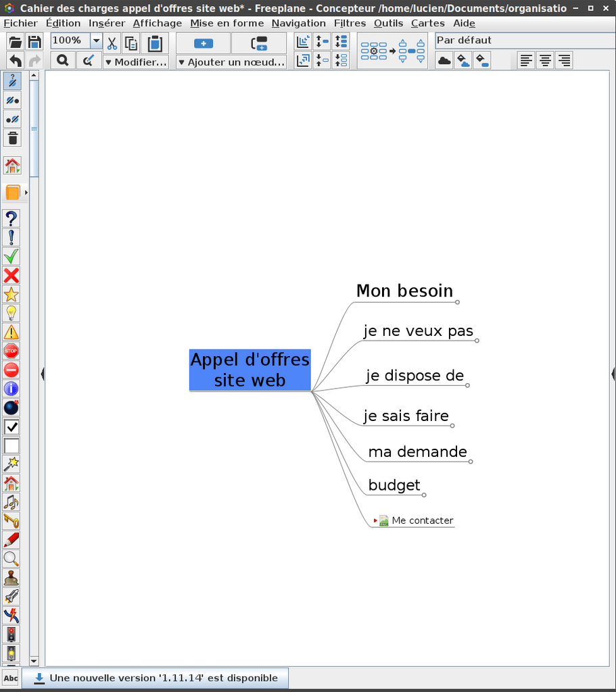Add the music notes icon
616x692 pixels.
point(11,502)
